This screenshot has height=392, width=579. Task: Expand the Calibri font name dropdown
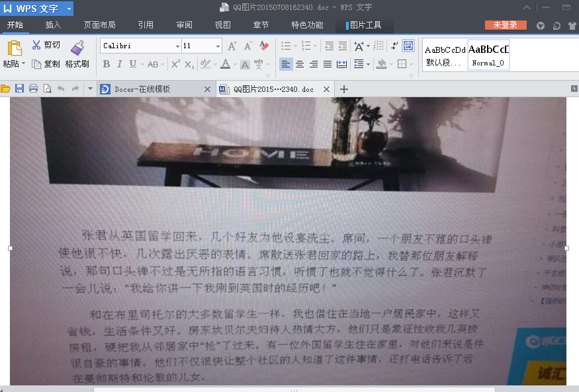click(177, 46)
